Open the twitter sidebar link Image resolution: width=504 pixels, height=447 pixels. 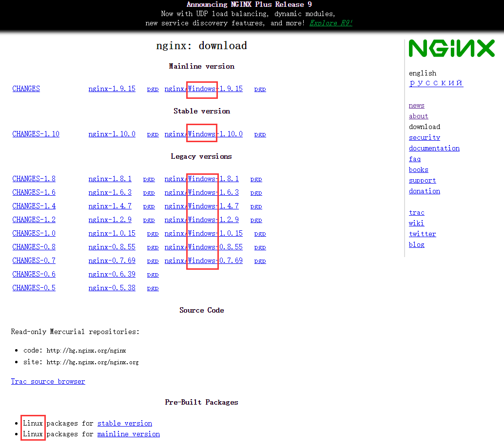click(x=423, y=234)
